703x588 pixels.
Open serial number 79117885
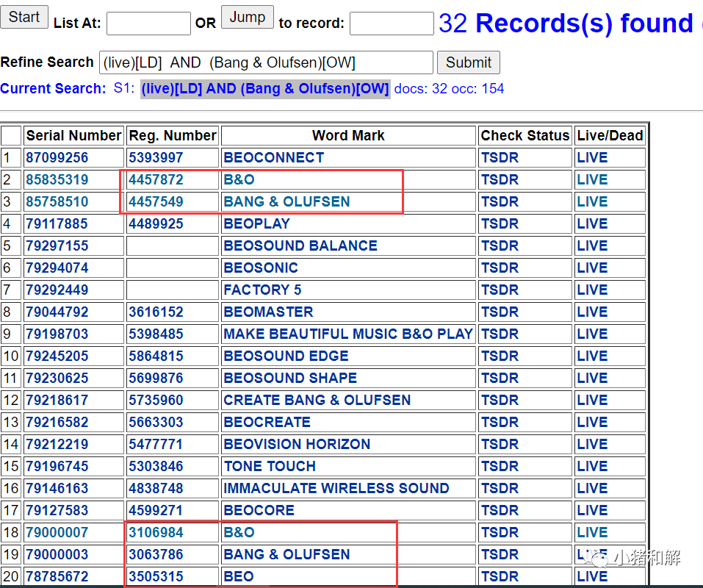point(57,223)
